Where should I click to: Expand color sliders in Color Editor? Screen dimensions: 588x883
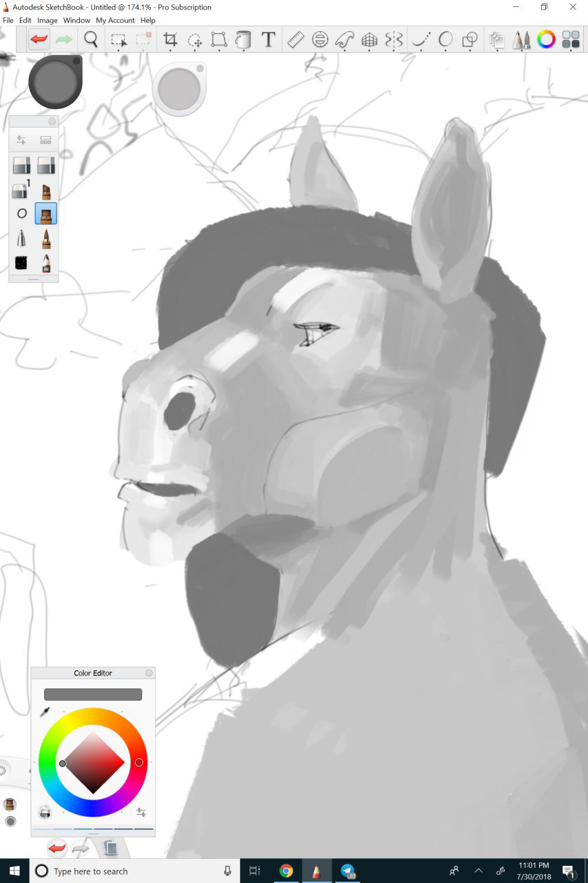click(x=141, y=812)
